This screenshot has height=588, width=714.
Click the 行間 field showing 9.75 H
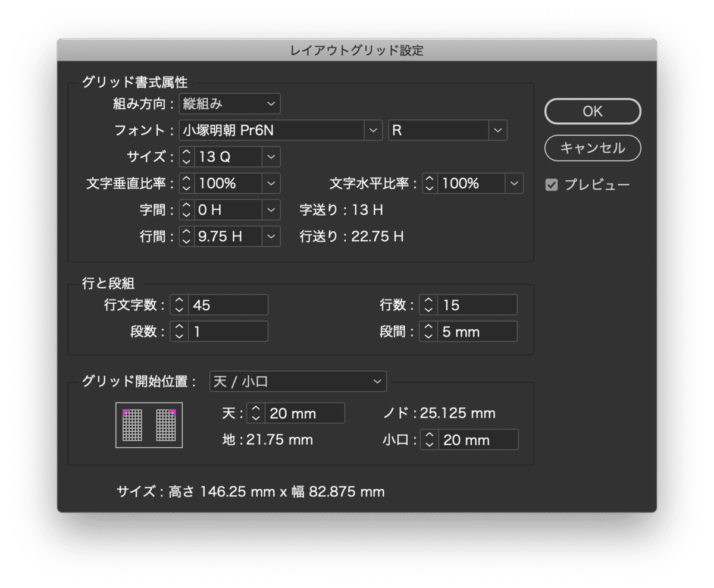click(x=228, y=236)
